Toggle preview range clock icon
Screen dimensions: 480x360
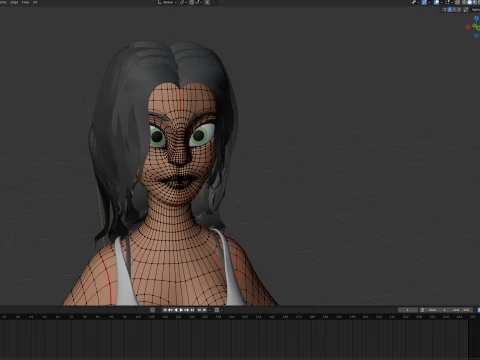coord(422,310)
